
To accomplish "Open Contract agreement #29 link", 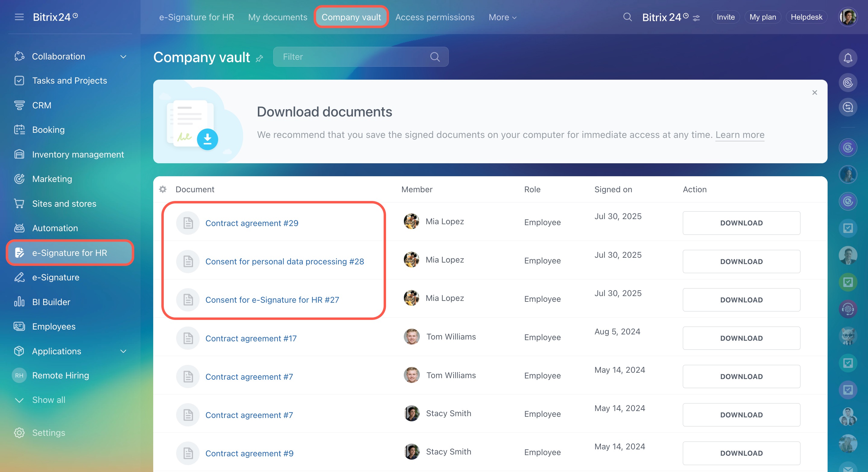I will click(x=252, y=223).
